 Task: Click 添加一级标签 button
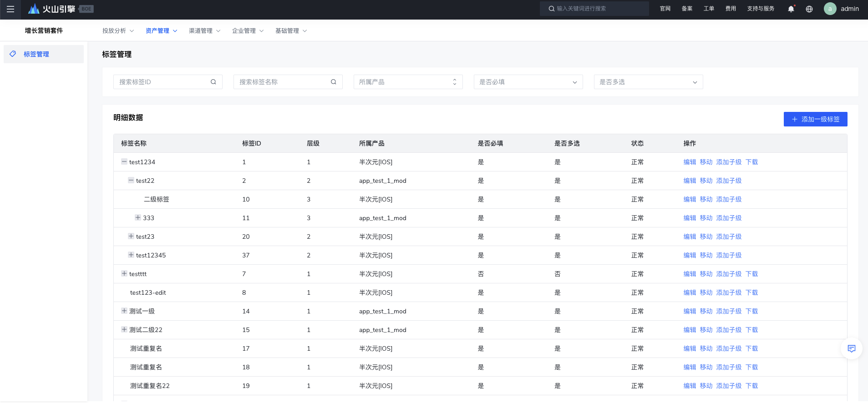pyautogui.click(x=815, y=119)
